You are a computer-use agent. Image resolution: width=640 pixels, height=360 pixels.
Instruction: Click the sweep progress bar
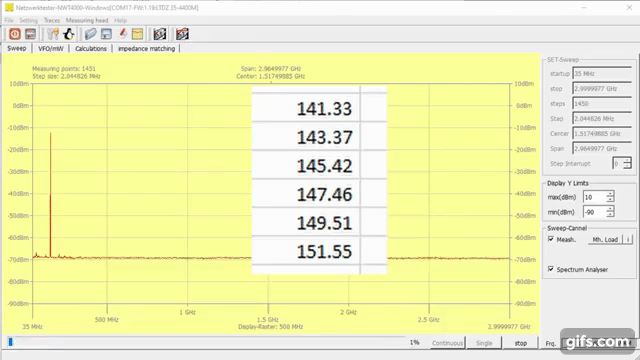[206, 342]
